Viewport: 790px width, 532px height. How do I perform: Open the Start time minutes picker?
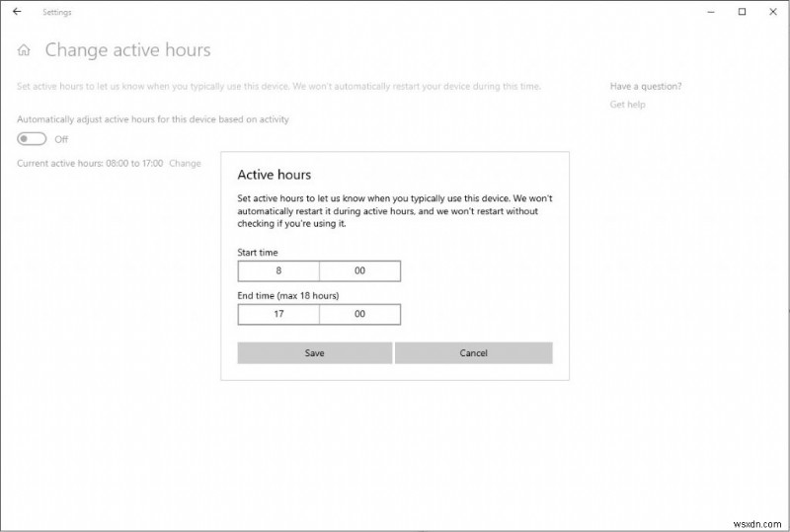tap(359, 271)
